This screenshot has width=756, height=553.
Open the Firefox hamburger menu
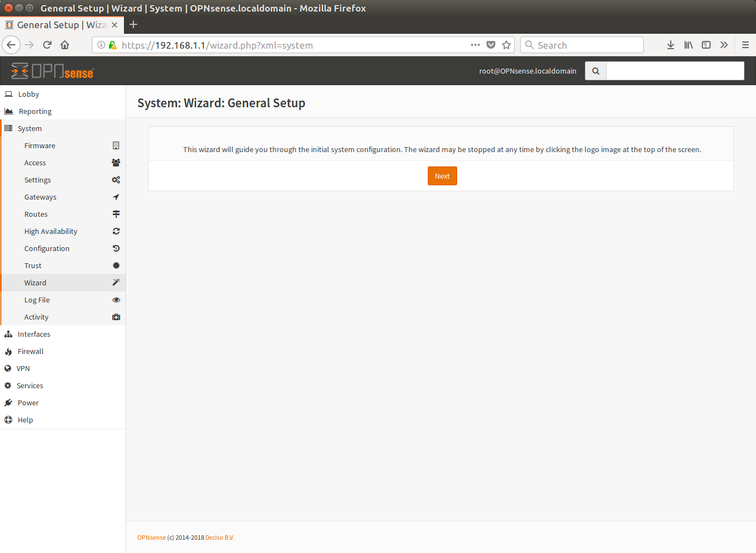pyautogui.click(x=745, y=45)
